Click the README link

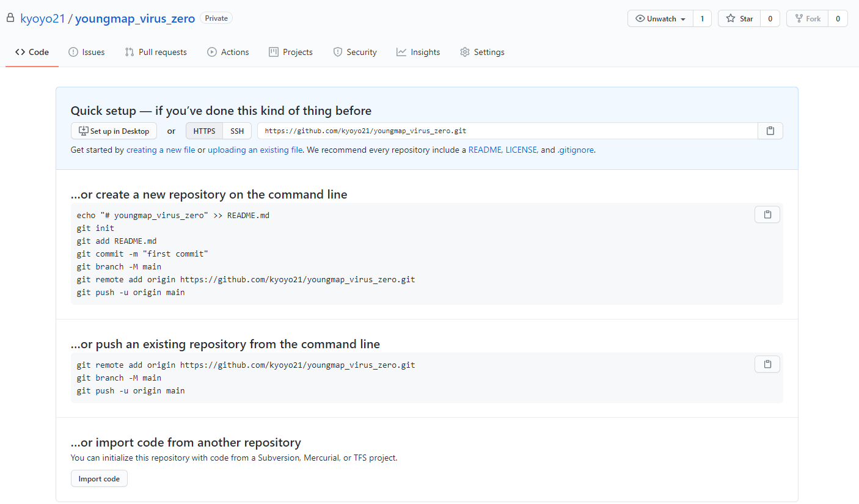coord(484,150)
